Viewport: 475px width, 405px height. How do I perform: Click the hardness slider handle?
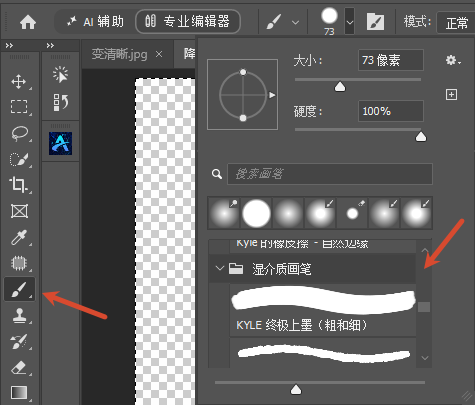tap(421, 137)
